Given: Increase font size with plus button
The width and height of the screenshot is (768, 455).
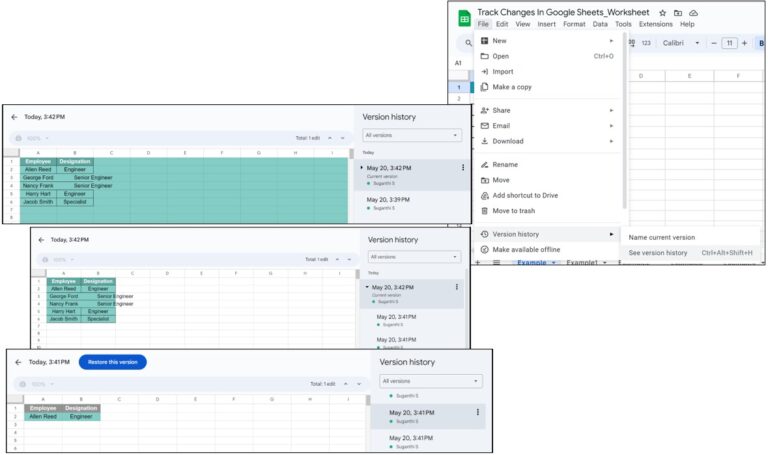Looking at the screenshot, I should pos(744,43).
